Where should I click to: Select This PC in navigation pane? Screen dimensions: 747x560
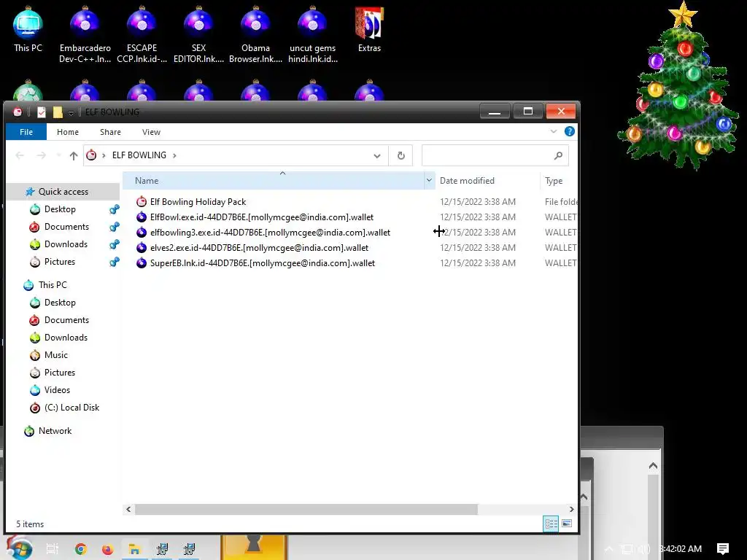(x=53, y=285)
